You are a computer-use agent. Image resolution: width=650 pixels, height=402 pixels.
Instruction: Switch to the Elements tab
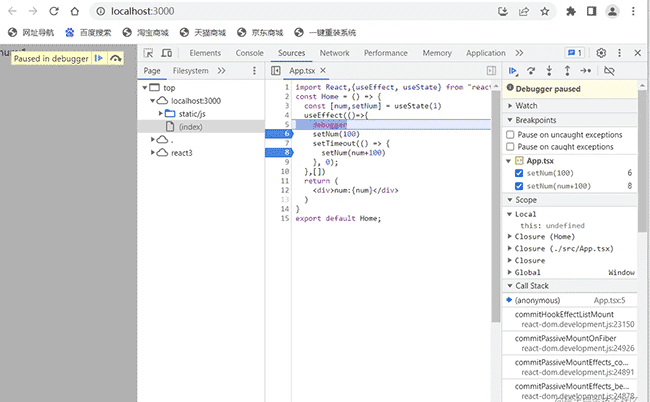tap(205, 53)
